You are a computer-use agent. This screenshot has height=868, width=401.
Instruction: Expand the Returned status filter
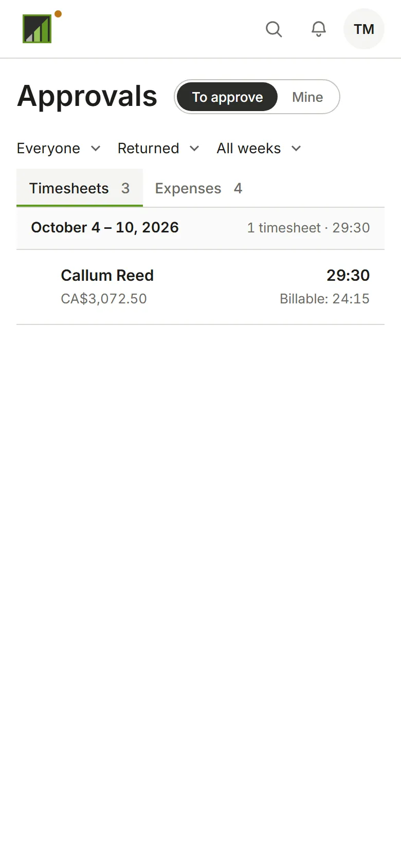[x=158, y=149]
